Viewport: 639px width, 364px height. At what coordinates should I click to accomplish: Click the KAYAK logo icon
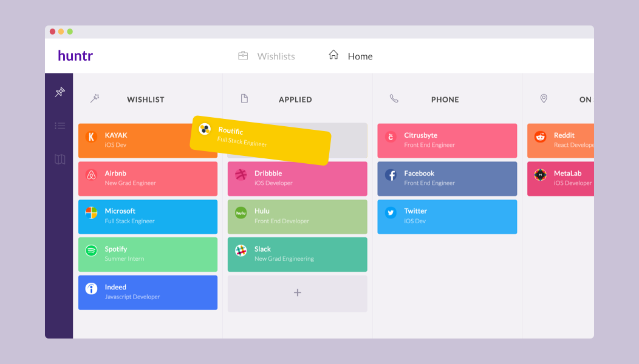[91, 137]
